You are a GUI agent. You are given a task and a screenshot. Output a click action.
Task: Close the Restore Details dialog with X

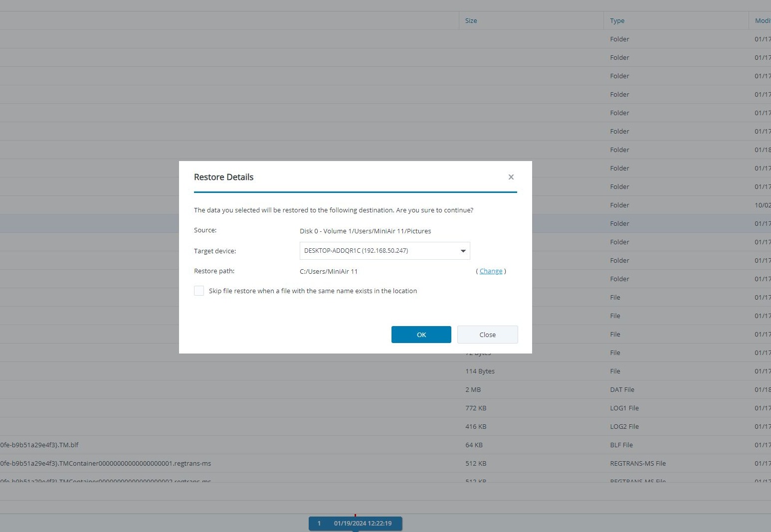click(x=511, y=177)
